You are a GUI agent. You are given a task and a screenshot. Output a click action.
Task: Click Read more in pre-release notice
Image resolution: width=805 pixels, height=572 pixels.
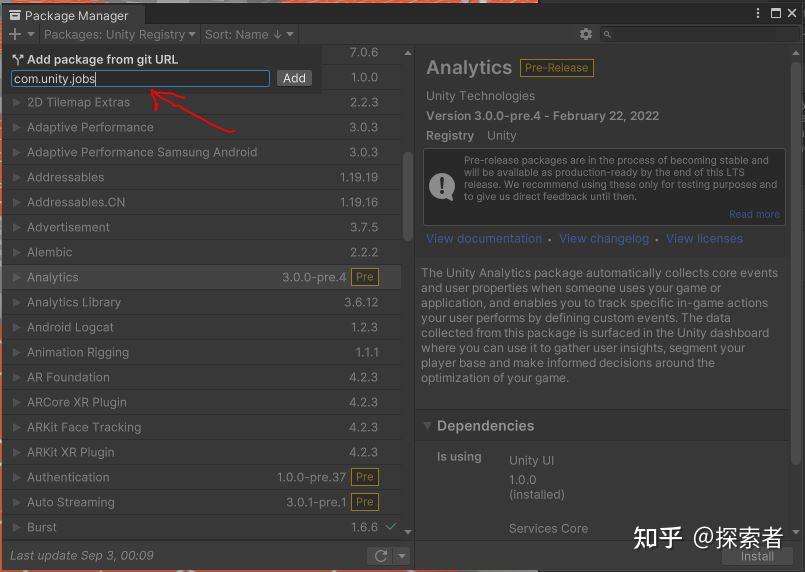[754, 214]
